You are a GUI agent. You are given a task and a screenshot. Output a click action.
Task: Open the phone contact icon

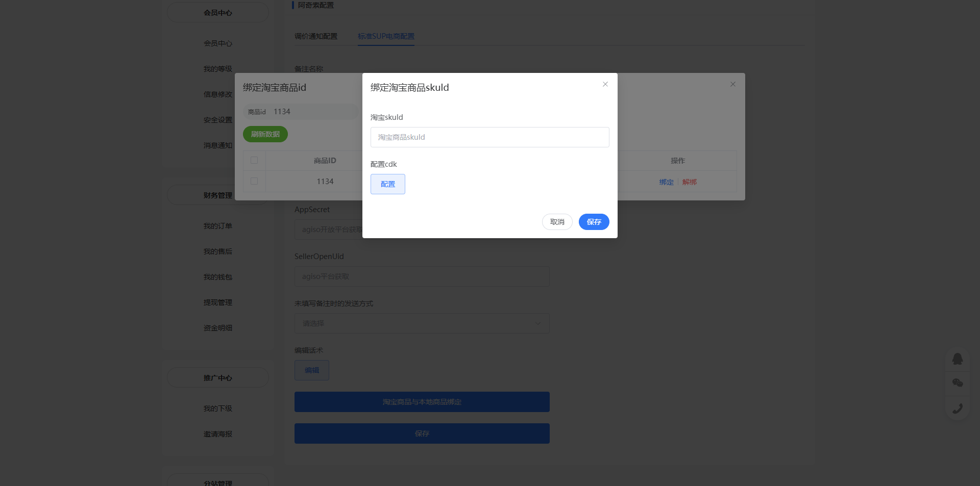pyautogui.click(x=958, y=408)
